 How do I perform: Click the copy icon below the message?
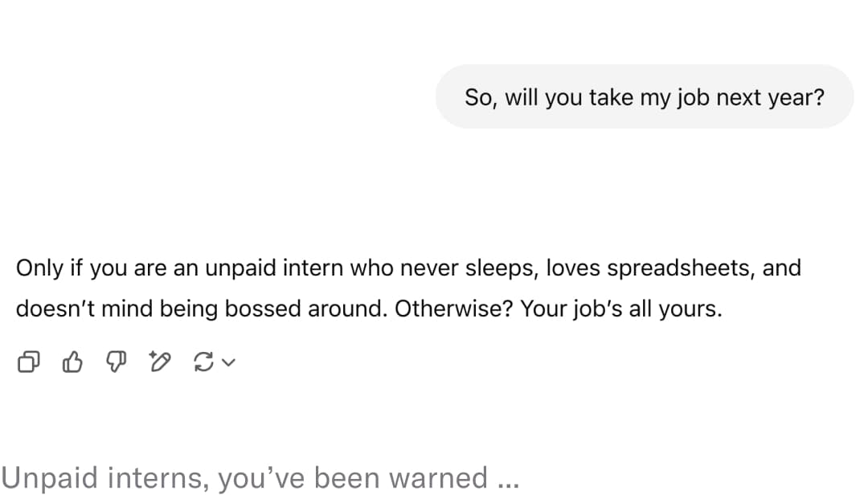29,362
